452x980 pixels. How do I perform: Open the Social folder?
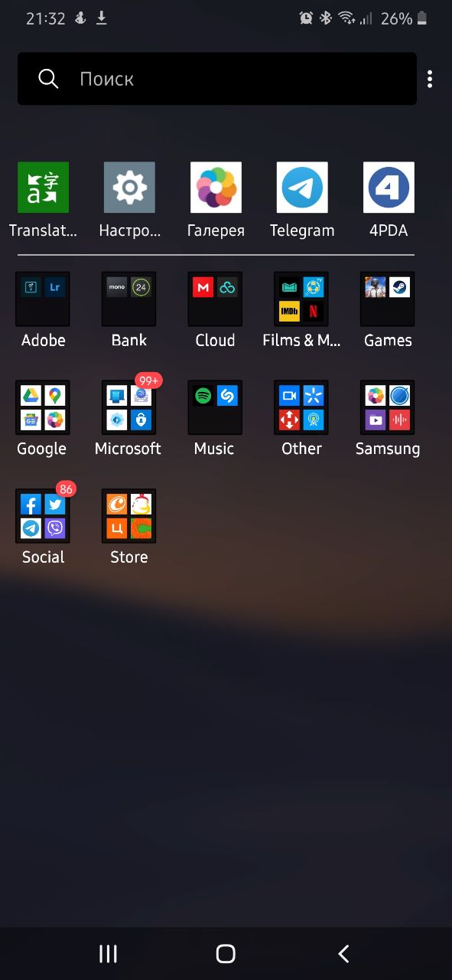(43, 516)
